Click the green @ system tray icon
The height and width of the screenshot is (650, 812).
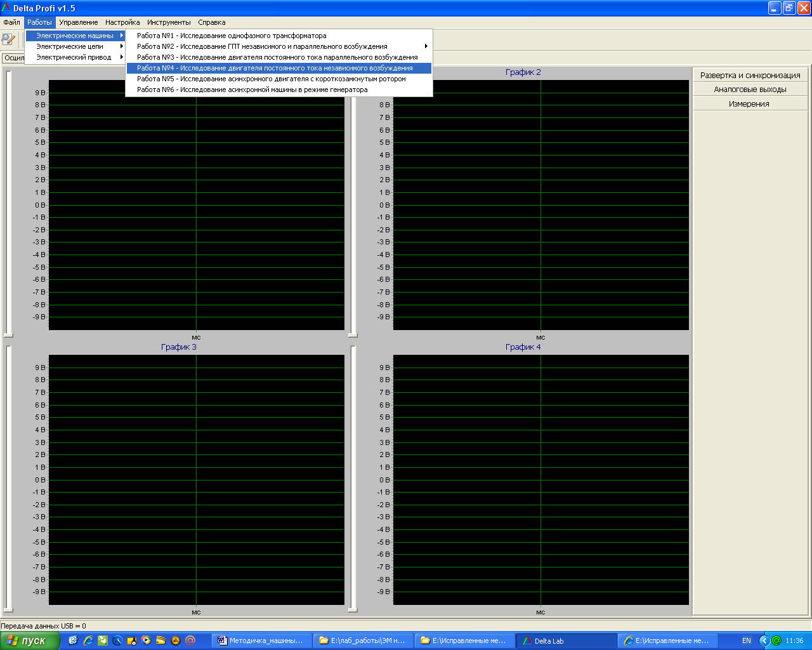776,640
